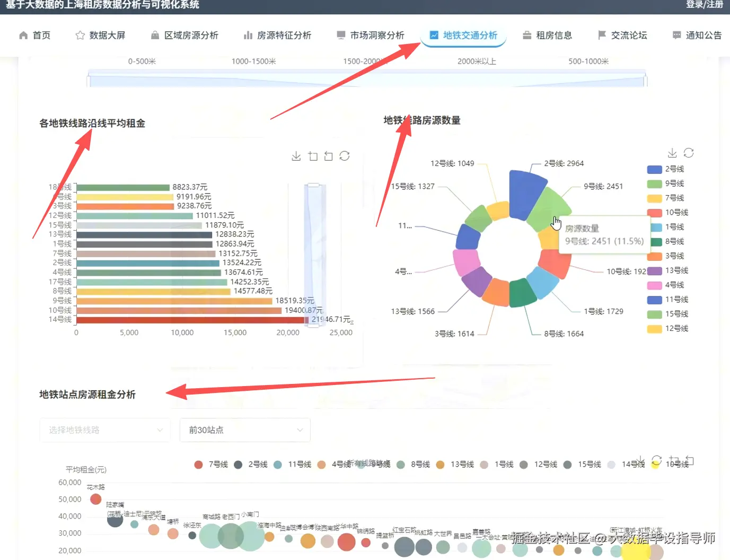The image size is (730, 560).
Task: Click the refresh icon on the station rent chart
Action: 656,460
